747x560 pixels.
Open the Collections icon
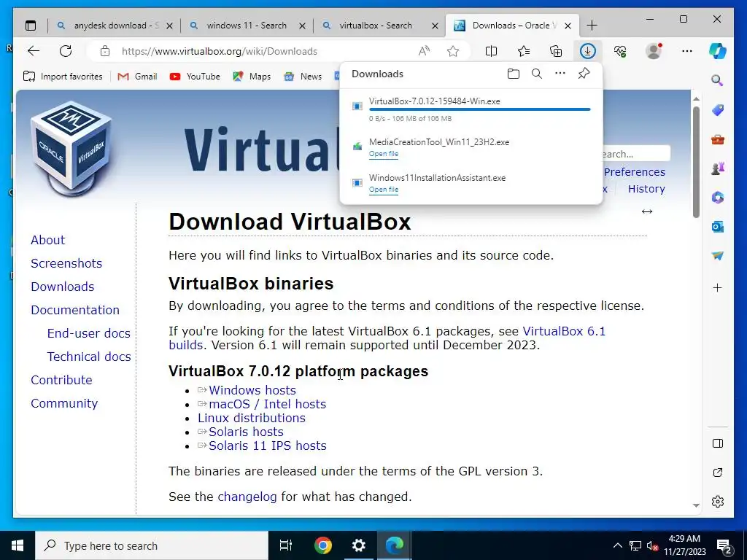point(556,51)
